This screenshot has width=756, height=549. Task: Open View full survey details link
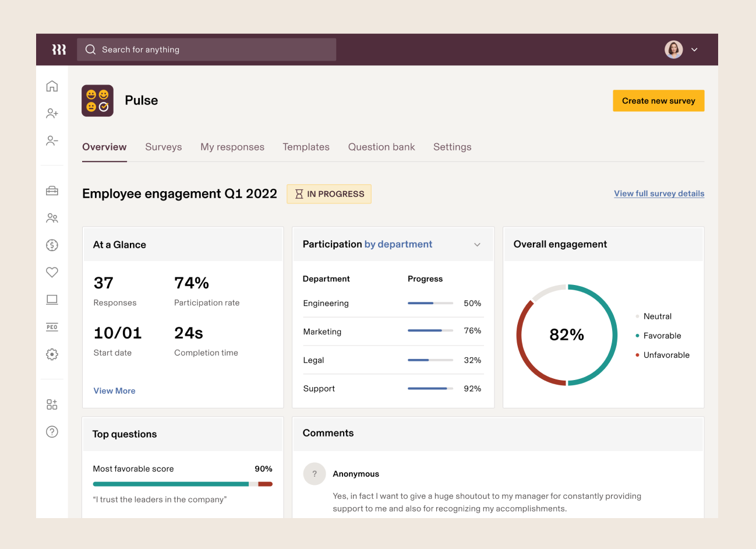pos(659,193)
